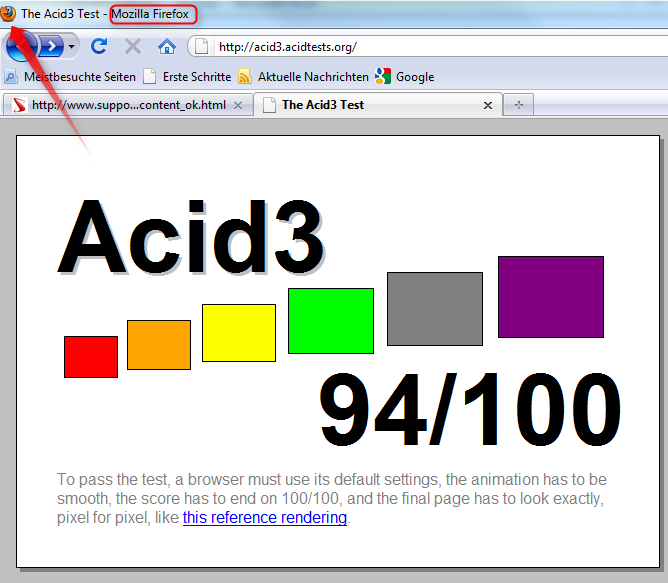Go forward with the Forward arrow button

52,46
